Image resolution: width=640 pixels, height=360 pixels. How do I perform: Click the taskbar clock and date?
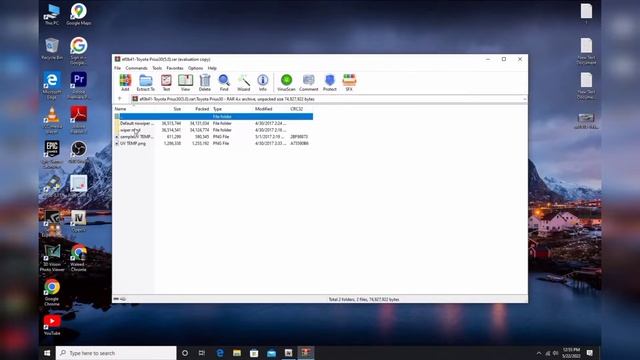[x=571, y=353]
